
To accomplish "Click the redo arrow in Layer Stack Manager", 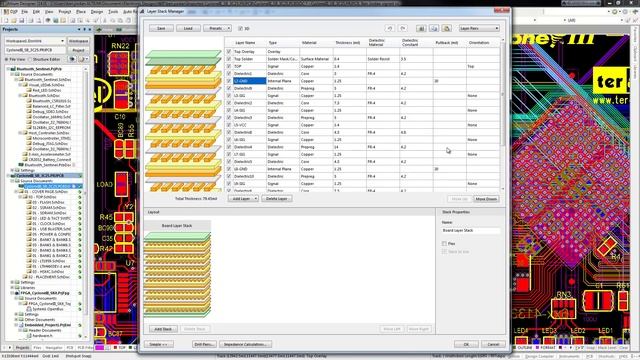I will point(403,28).
